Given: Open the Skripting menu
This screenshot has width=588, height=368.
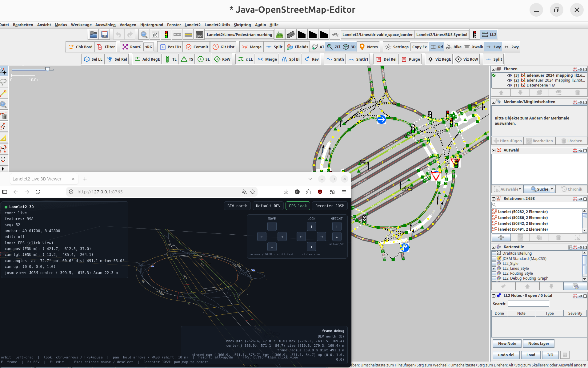Looking at the screenshot, I should [242, 25].
